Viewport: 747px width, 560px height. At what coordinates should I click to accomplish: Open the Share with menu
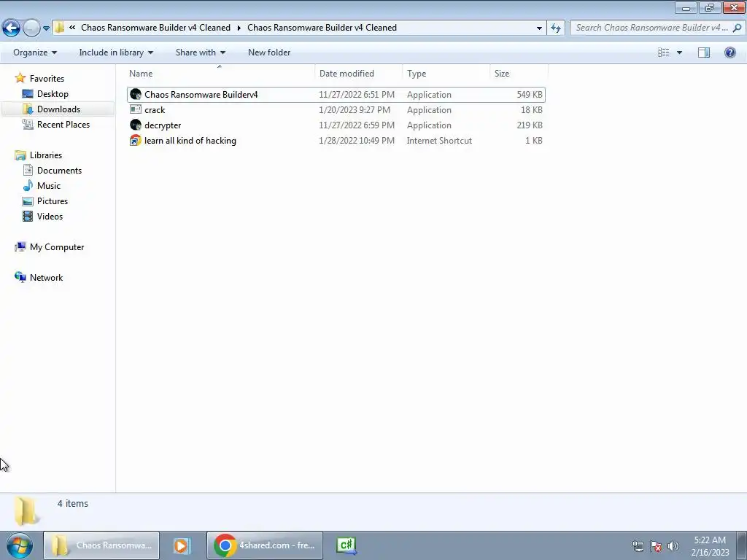coord(200,52)
